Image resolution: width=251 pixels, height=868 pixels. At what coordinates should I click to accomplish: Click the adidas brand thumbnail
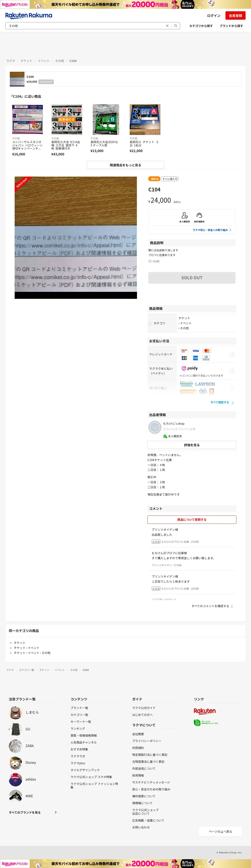tap(15, 779)
